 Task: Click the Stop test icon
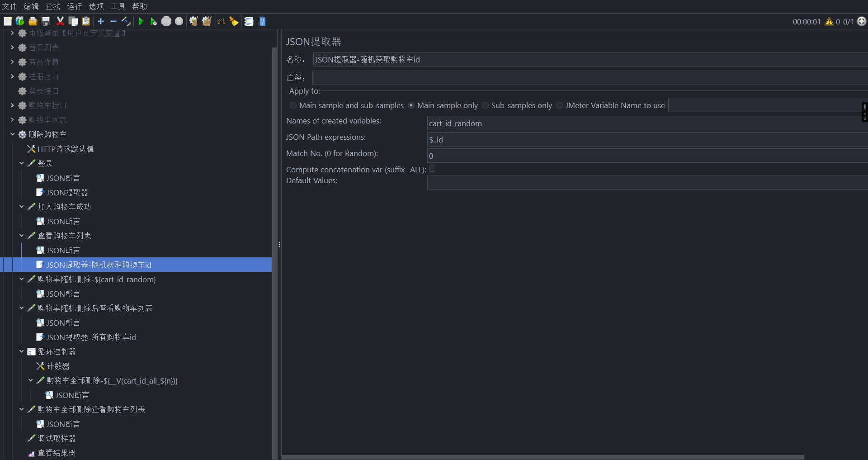tap(166, 21)
